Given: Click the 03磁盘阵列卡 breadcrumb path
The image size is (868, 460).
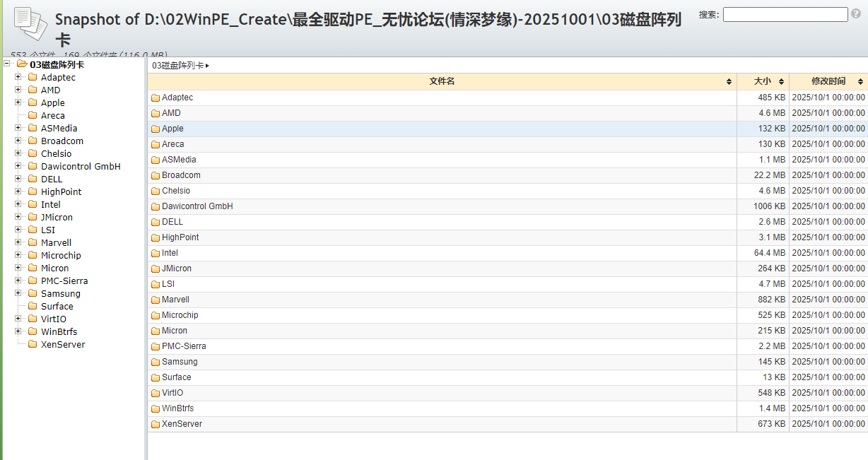Looking at the screenshot, I should coord(177,66).
